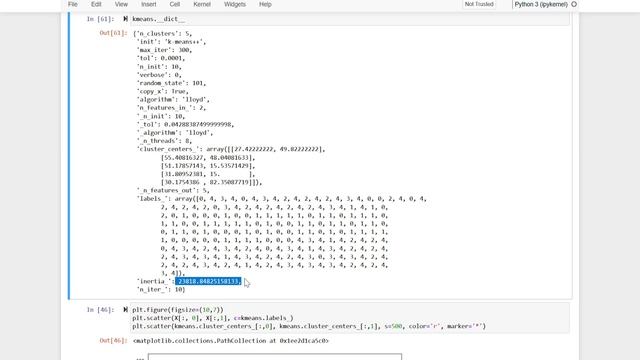
Task: Click the Out[61]: output prompt
Action: [x=113, y=33]
